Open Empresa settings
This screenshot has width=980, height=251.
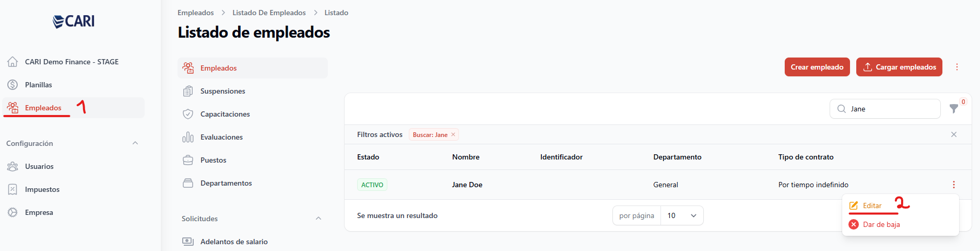point(39,212)
